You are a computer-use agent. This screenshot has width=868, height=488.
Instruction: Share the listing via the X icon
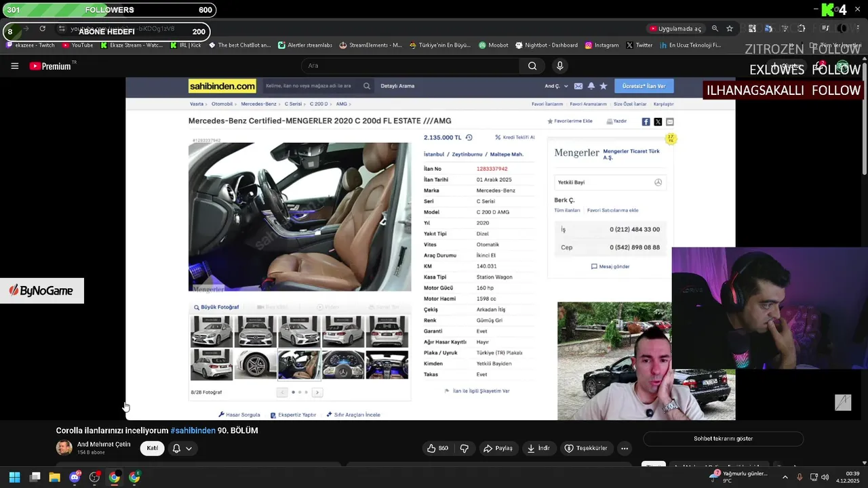pyautogui.click(x=658, y=122)
